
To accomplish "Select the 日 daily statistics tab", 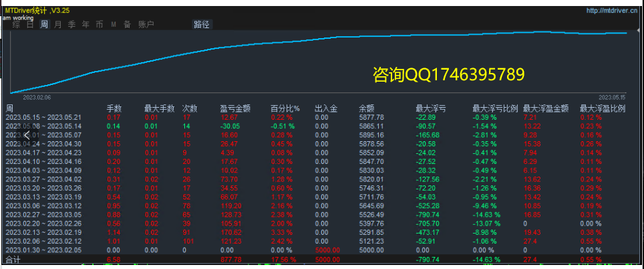I will click(x=30, y=25).
